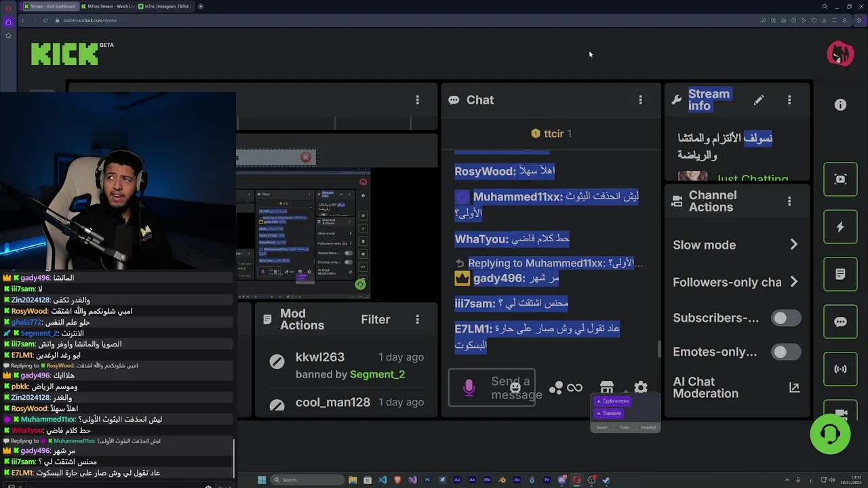Click the WhaTyou username in chat

pos(481,239)
